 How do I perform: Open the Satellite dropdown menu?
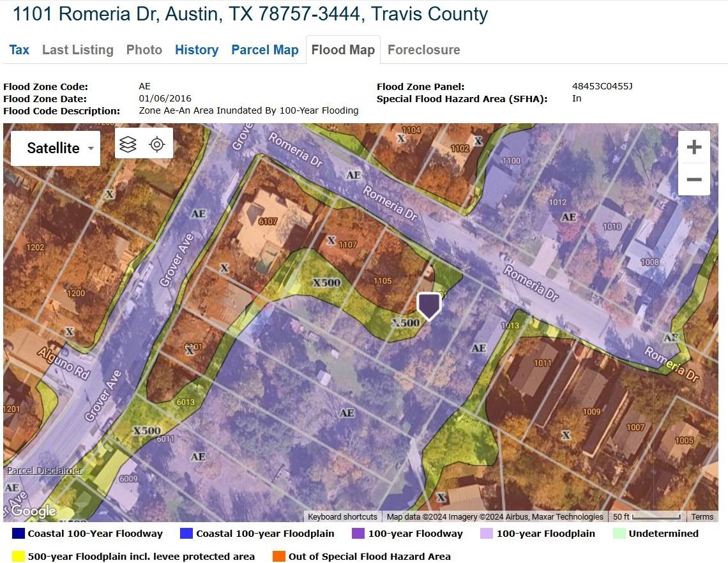tap(55, 148)
